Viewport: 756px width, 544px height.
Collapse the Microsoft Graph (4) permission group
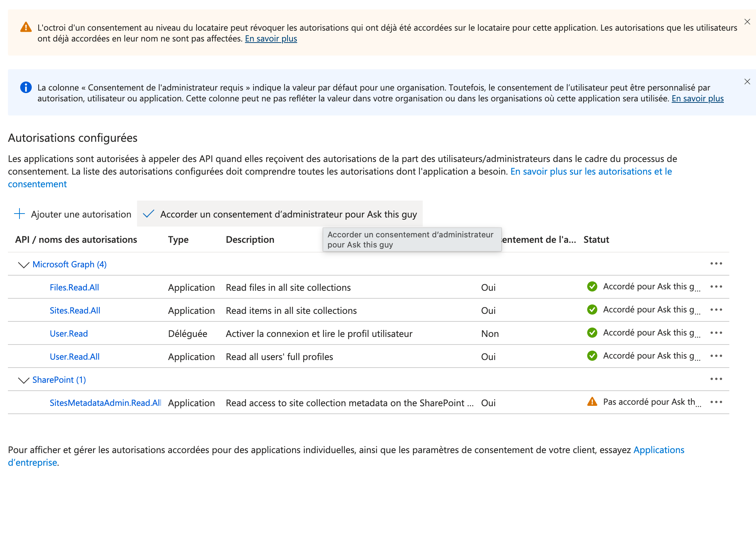pyautogui.click(x=23, y=264)
